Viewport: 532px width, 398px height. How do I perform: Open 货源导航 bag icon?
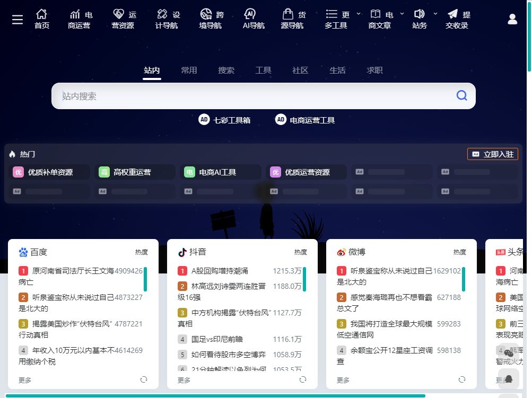click(x=287, y=14)
